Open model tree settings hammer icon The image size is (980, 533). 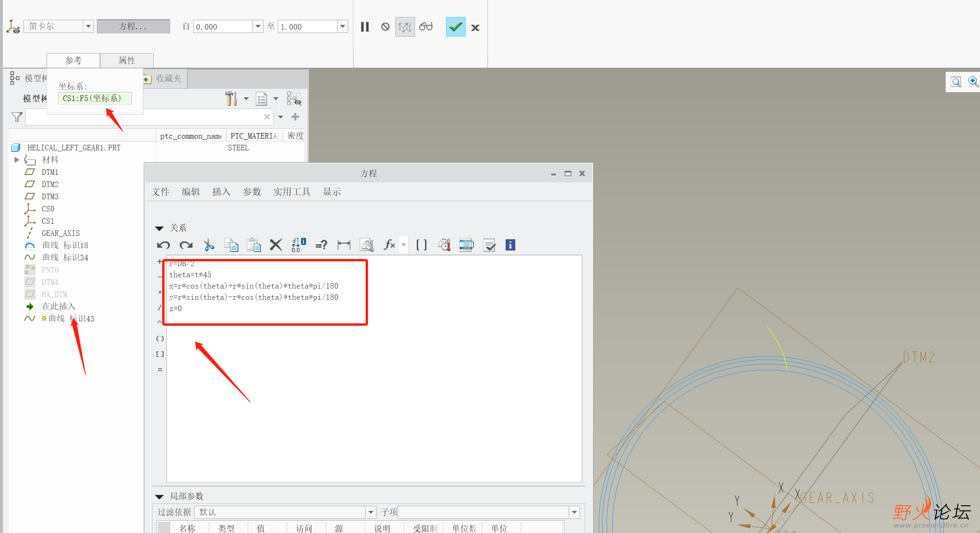coord(231,99)
